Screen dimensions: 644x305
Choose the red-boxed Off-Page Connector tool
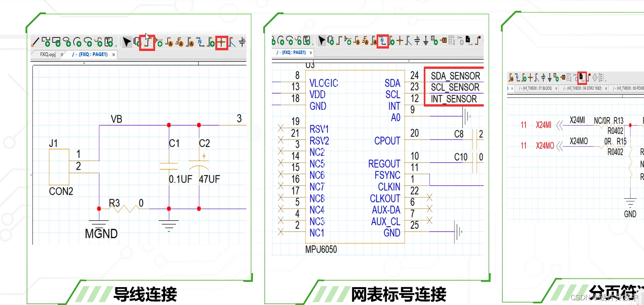(582, 77)
